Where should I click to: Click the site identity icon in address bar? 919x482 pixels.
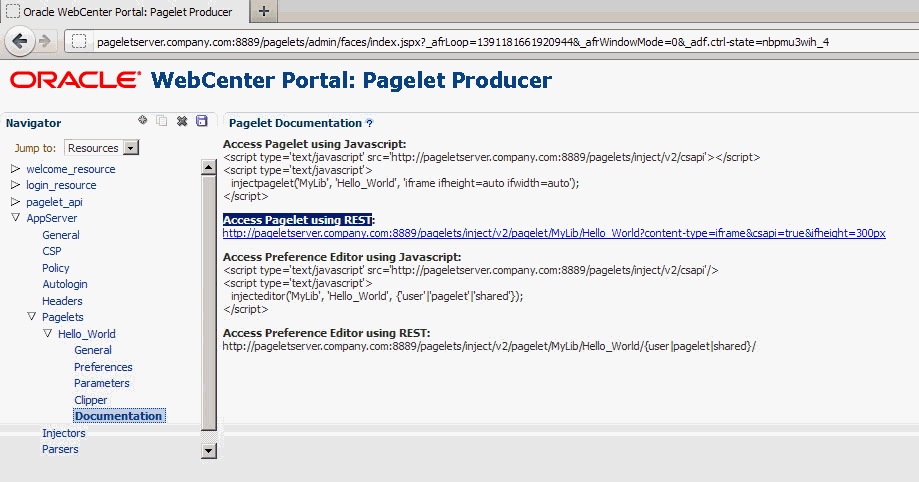(x=79, y=42)
